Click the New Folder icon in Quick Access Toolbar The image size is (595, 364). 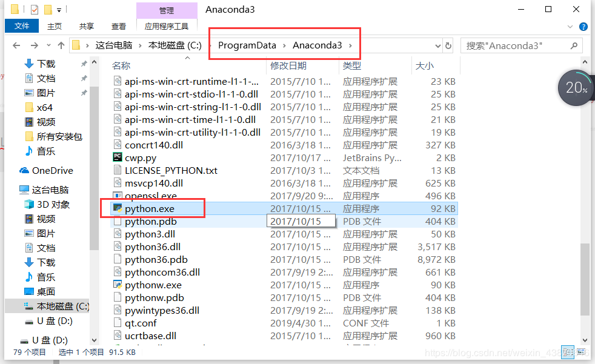pyautogui.click(x=48, y=9)
